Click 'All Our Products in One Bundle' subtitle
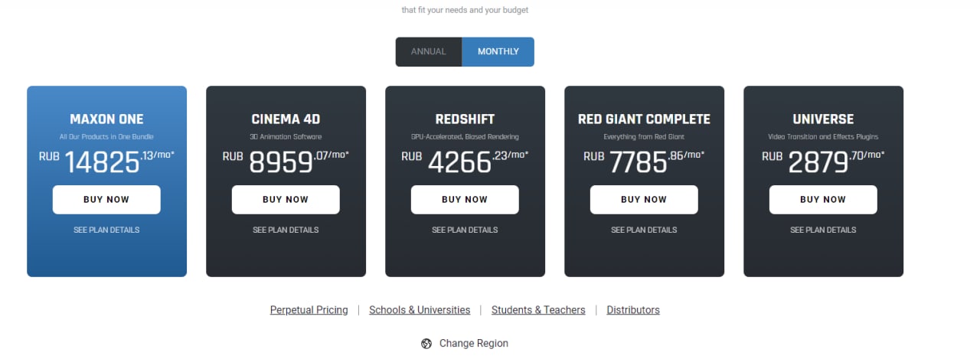 tap(106, 137)
